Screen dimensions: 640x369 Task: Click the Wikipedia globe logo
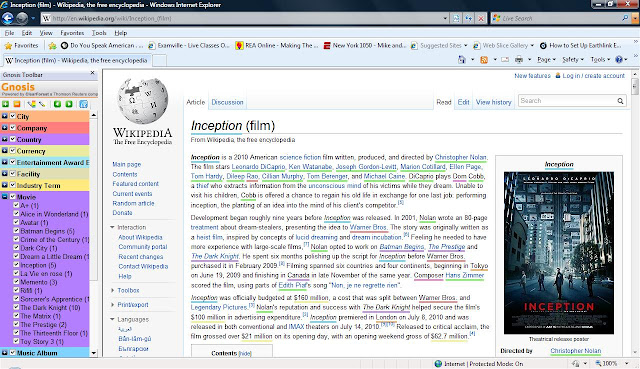pyautogui.click(x=142, y=101)
